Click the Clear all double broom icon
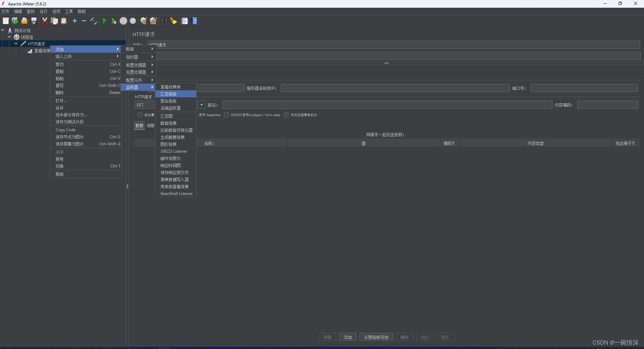This screenshot has width=644, height=349. 153,21
